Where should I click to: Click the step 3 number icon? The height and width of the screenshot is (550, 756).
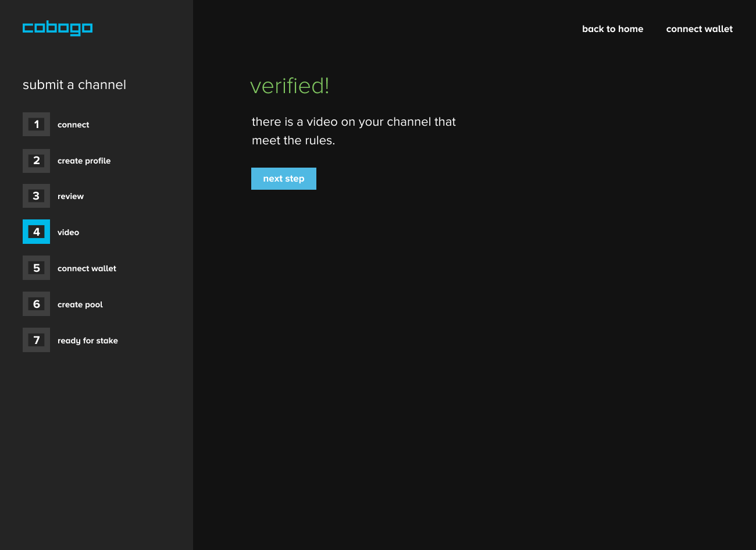(36, 196)
